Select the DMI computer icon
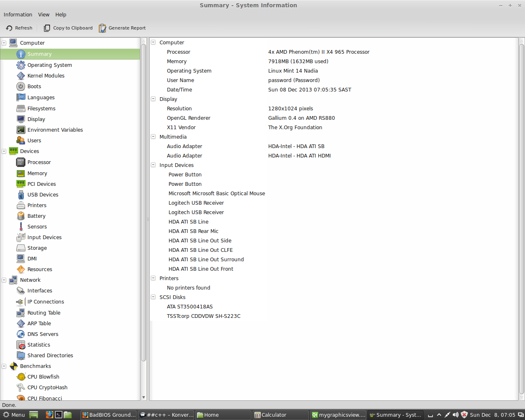Screen dimensions: 525x420 pos(21,258)
